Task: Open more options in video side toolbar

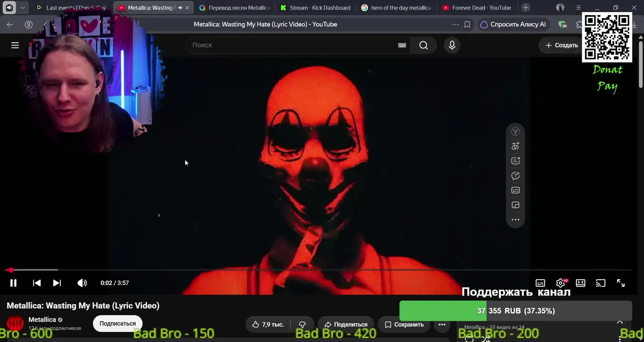Action: point(515,220)
